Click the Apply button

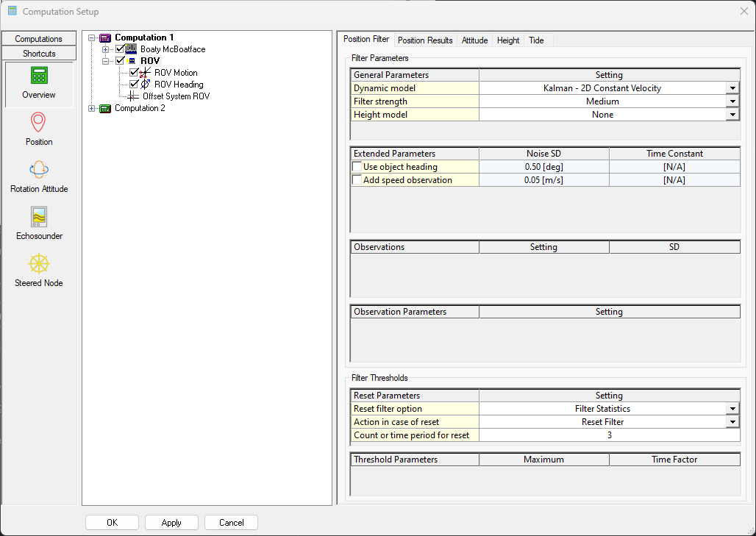point(171,523)
